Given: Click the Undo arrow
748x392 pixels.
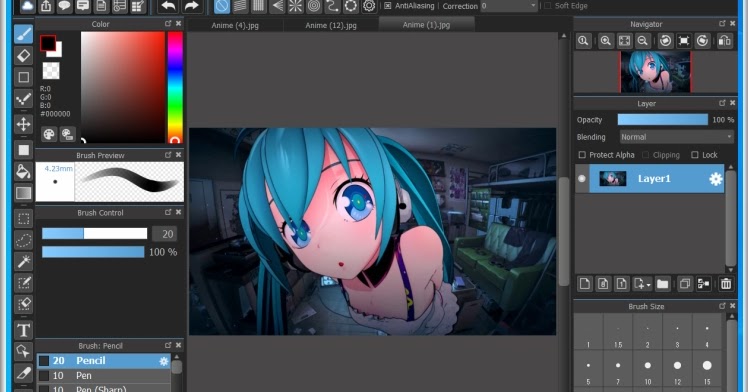Looking at the screenshot, I should point(168,6).
